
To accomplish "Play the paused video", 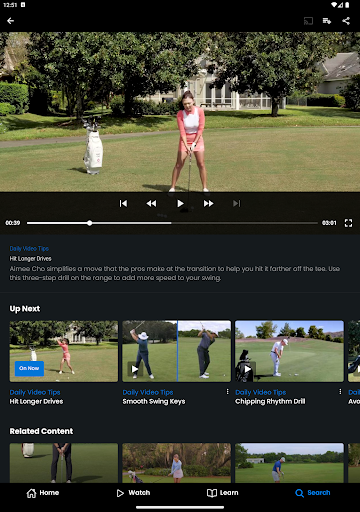I will [x=180, y=203].
